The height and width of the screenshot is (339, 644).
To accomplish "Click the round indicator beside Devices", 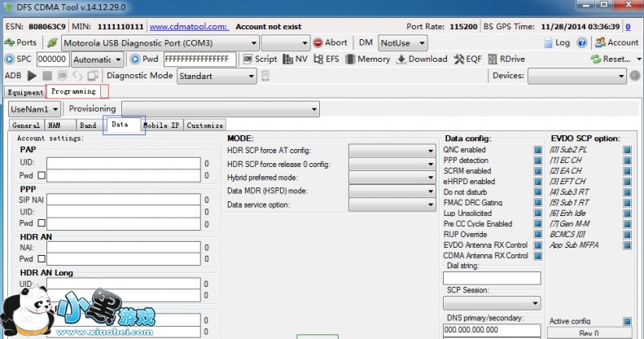I will coord(634,76).
